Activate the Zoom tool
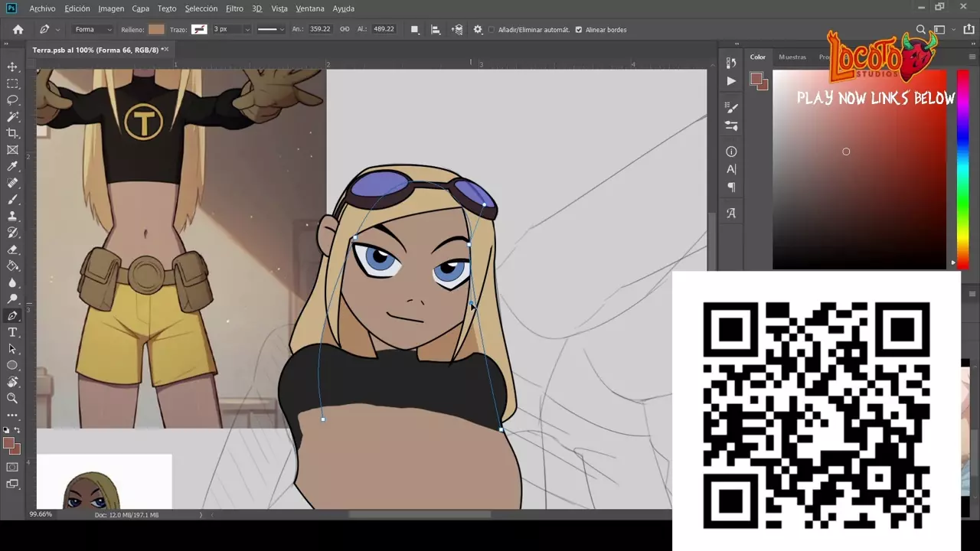980x551 pixels. [12, 398]
